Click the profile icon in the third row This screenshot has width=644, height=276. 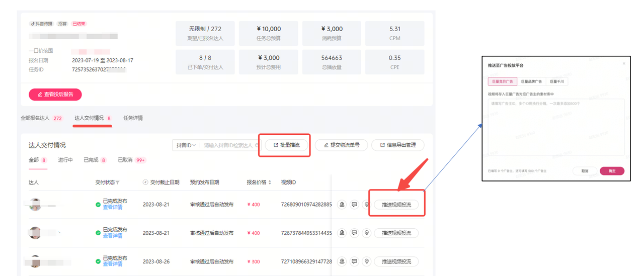[342, 261]
